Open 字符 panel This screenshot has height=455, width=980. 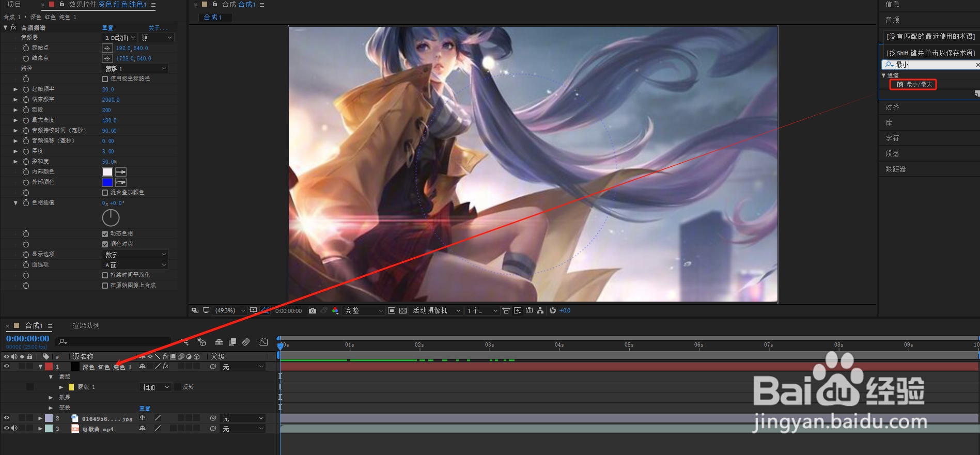[x=892, y=138]
